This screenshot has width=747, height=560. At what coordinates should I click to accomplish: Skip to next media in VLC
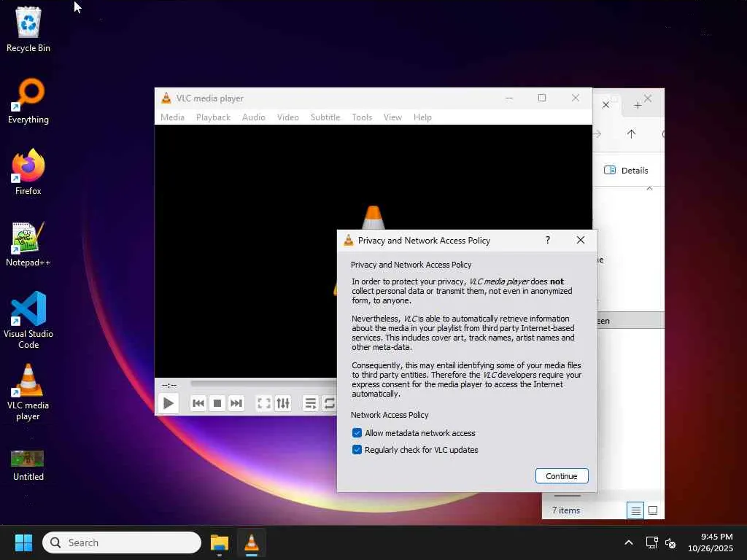[x=236, y=403]
